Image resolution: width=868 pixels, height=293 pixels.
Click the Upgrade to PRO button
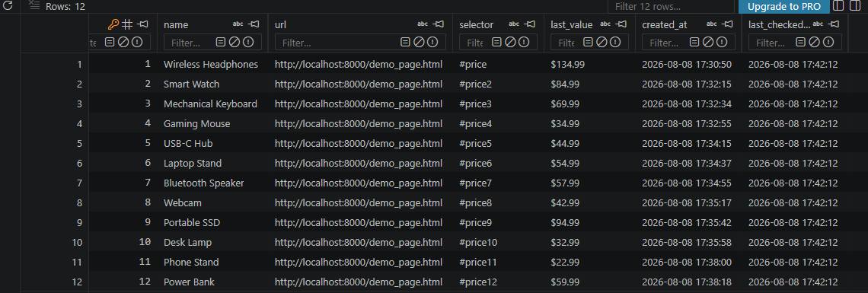(x=783, y=7)
